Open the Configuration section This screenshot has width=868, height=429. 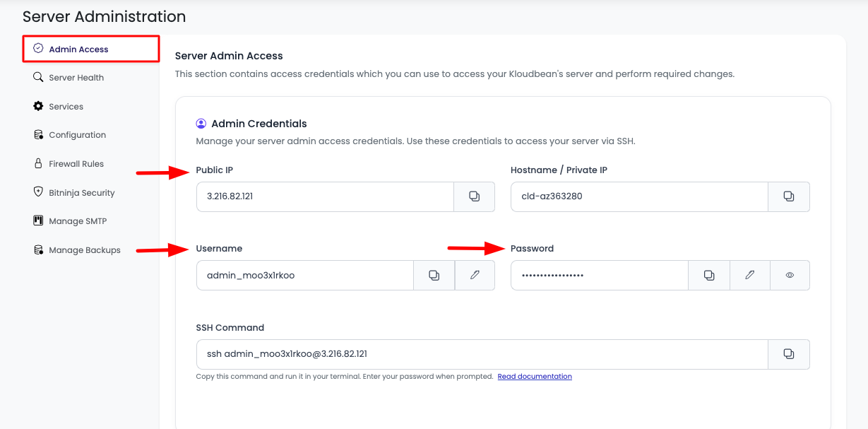(78, 134)
